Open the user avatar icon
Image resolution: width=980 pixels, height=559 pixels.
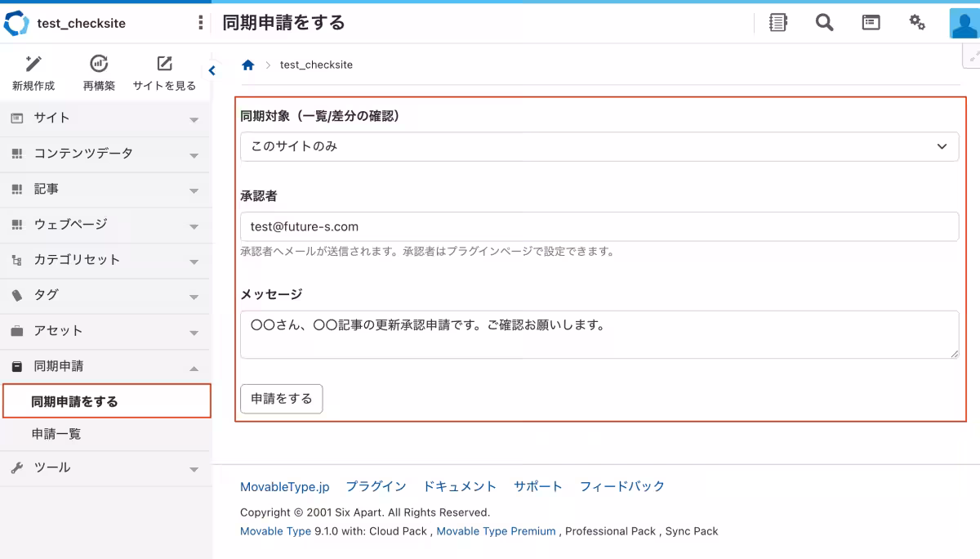(x=962, y=23)
